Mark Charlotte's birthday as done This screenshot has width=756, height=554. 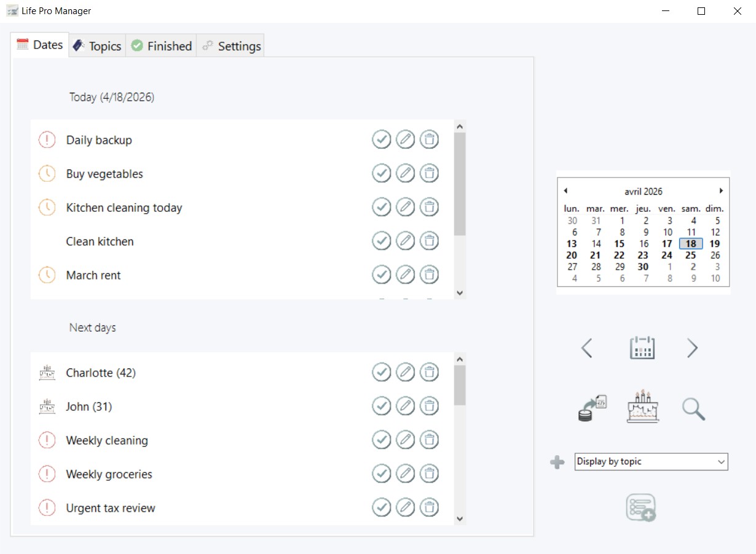tap(382, 372)
